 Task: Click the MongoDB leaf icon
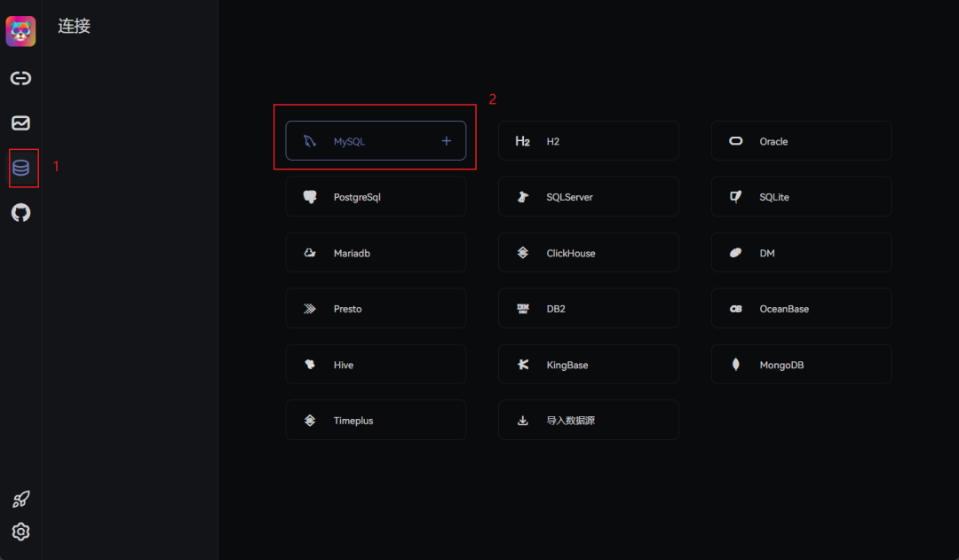click(736, 365)
